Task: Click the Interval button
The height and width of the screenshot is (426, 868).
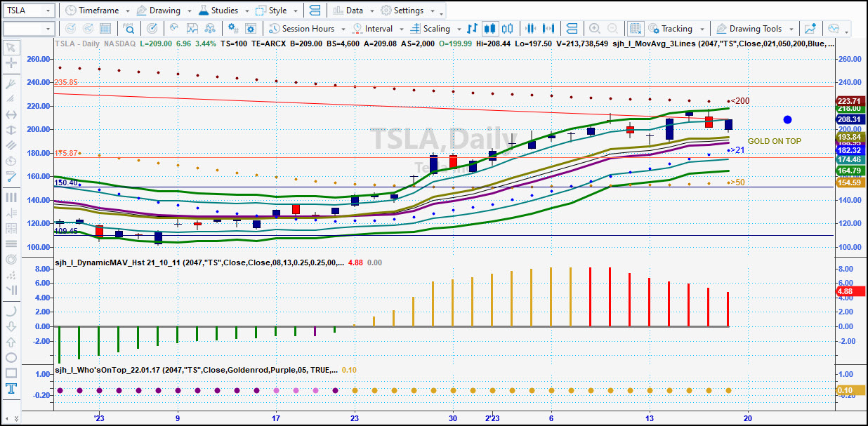Action: [x=372, y=29]
